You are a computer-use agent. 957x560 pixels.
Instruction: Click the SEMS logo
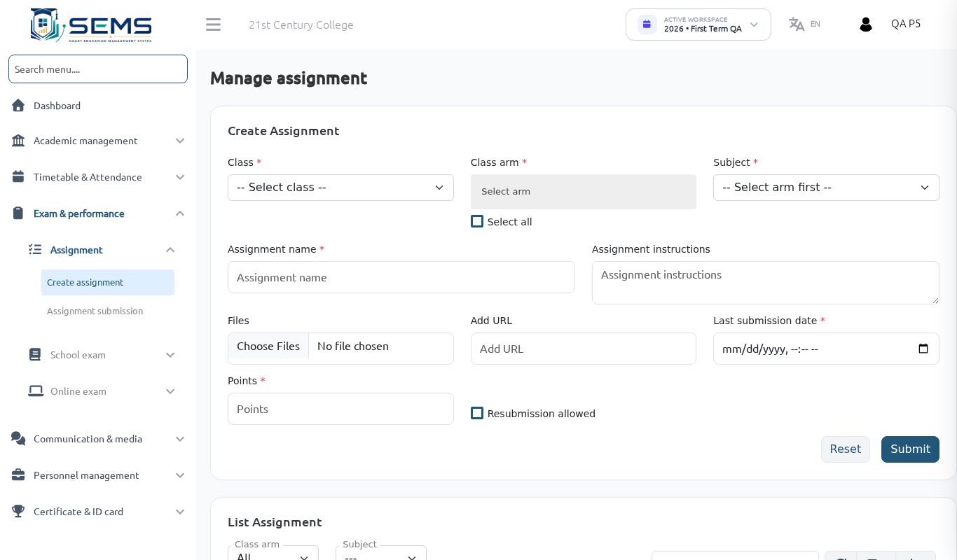(91, 25)
